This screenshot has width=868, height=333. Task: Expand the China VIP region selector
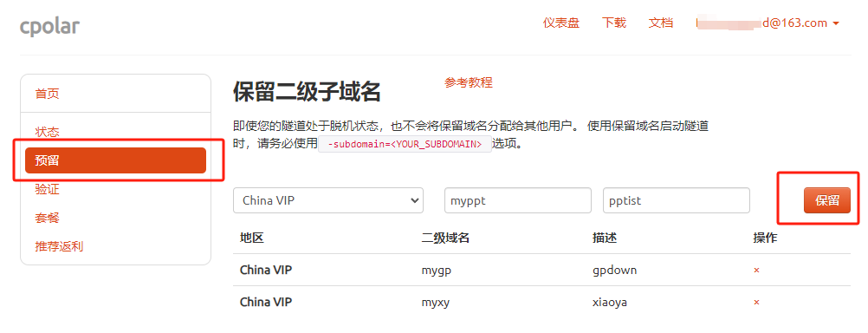[x=328, y=200]
